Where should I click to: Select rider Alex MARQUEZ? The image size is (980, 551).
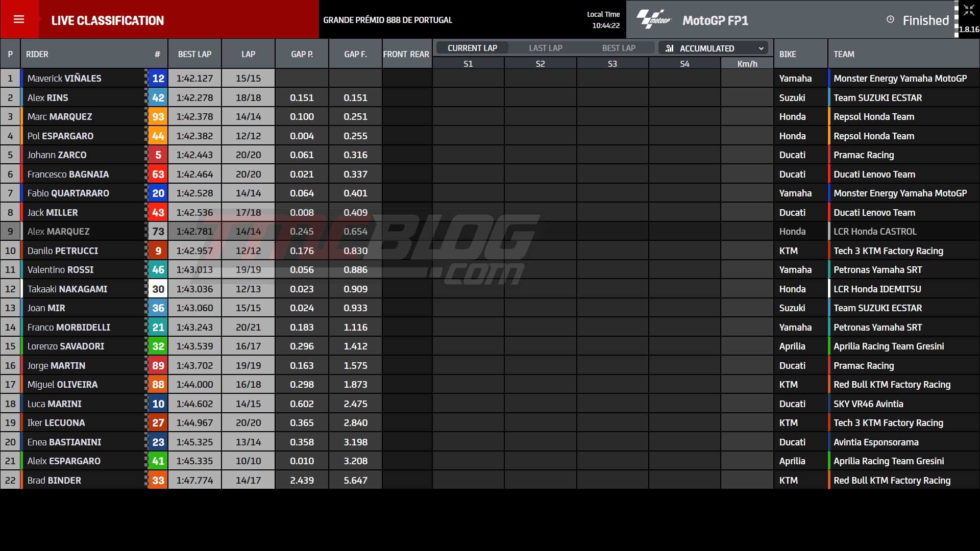(58, 232)
